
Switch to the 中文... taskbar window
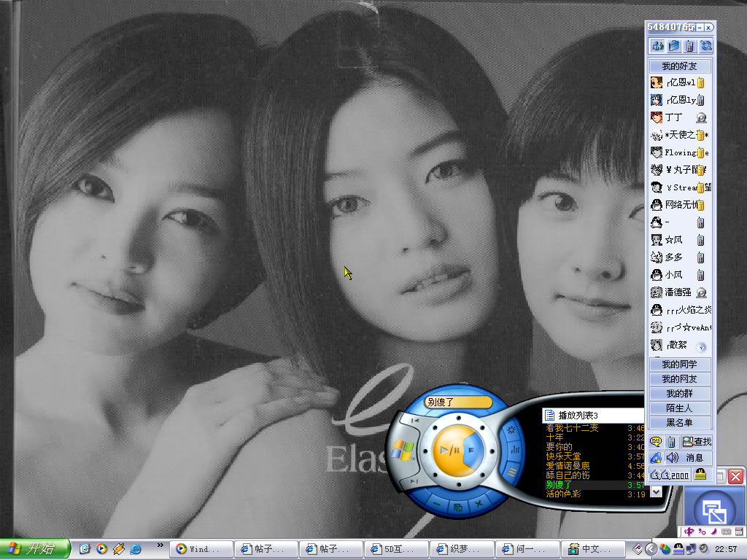[x=592, y=549]
